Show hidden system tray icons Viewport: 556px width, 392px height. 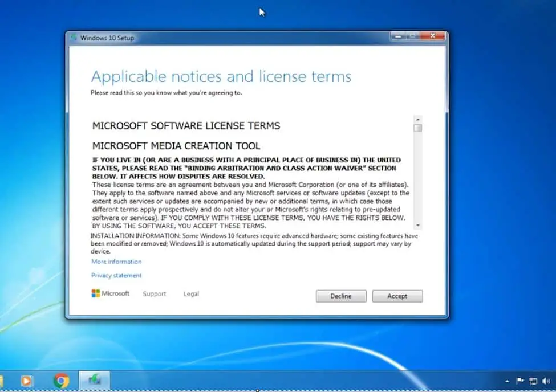point(507,381)
